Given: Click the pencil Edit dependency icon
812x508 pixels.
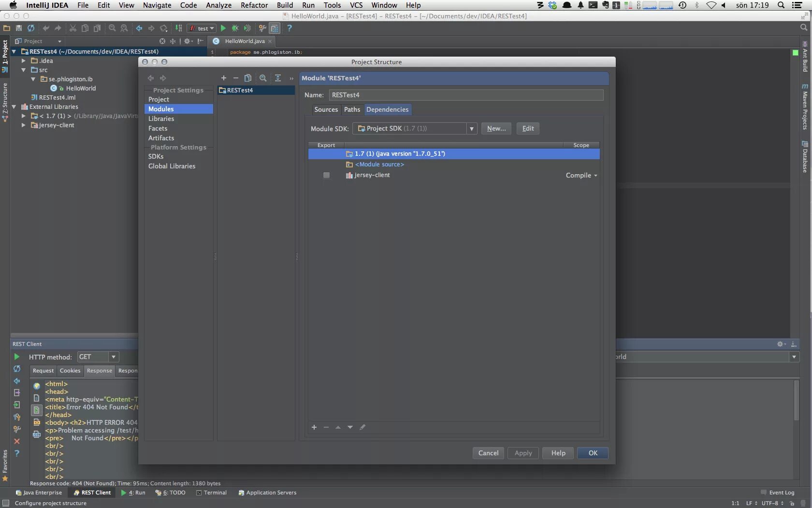Looking at the screenshot, I should [x=362, y=427].
